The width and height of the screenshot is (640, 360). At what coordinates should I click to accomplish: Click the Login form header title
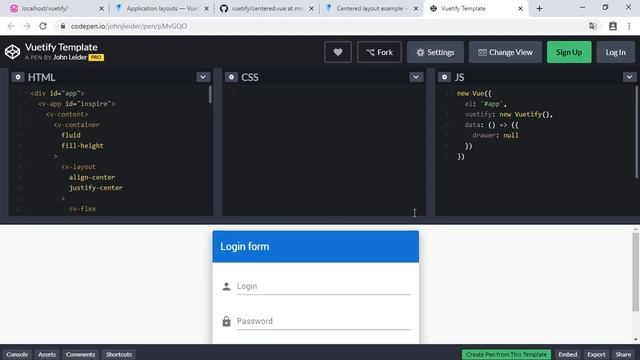244,247
